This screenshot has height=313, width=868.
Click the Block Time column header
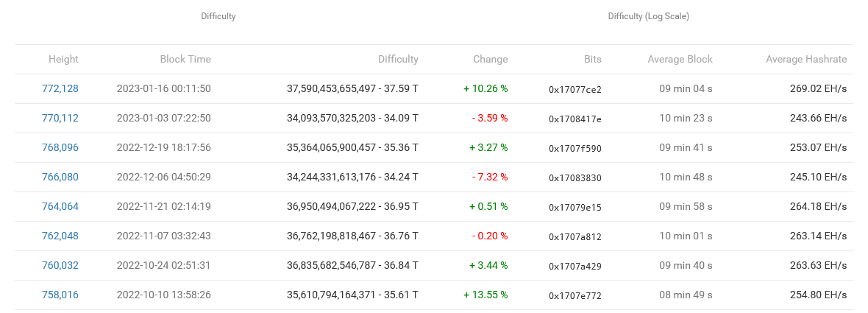(x=185, y=59)
